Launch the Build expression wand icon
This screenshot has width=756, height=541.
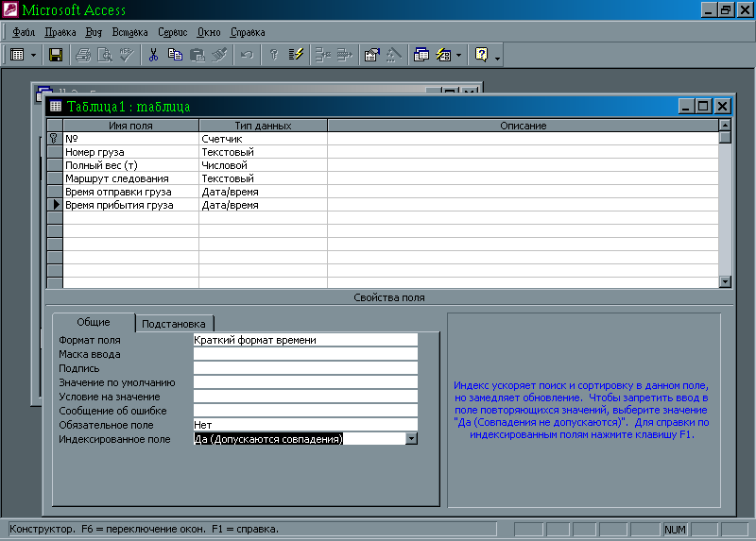[393, 55]
